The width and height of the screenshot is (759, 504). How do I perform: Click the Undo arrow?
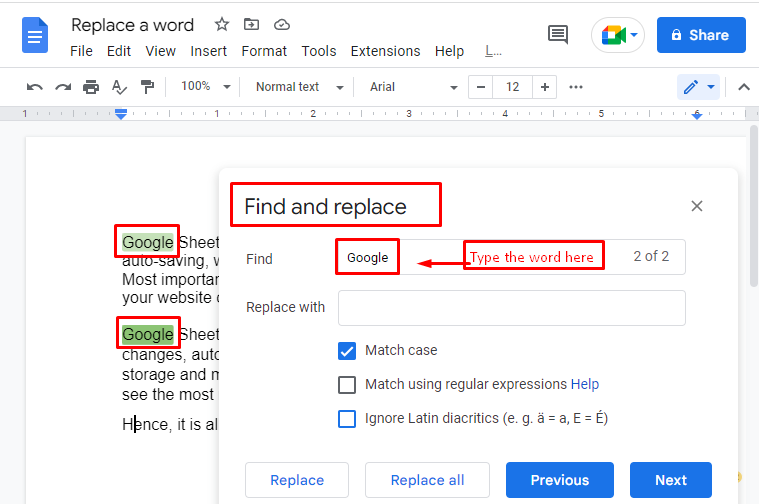34,87
